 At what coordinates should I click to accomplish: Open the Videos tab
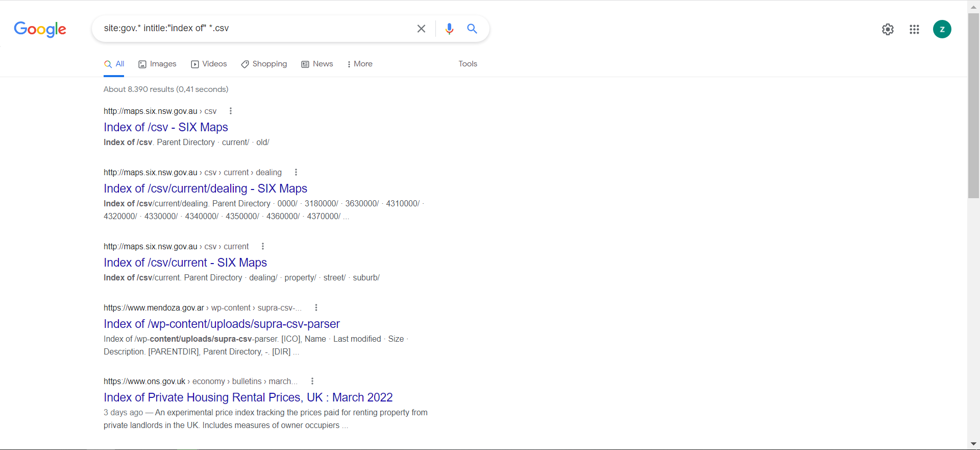(209, 64)
